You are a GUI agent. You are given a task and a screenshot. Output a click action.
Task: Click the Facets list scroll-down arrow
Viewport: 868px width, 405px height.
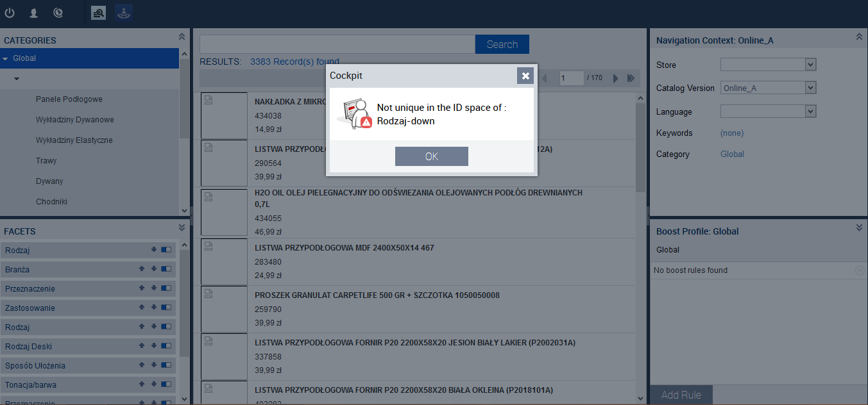(185, 399)
